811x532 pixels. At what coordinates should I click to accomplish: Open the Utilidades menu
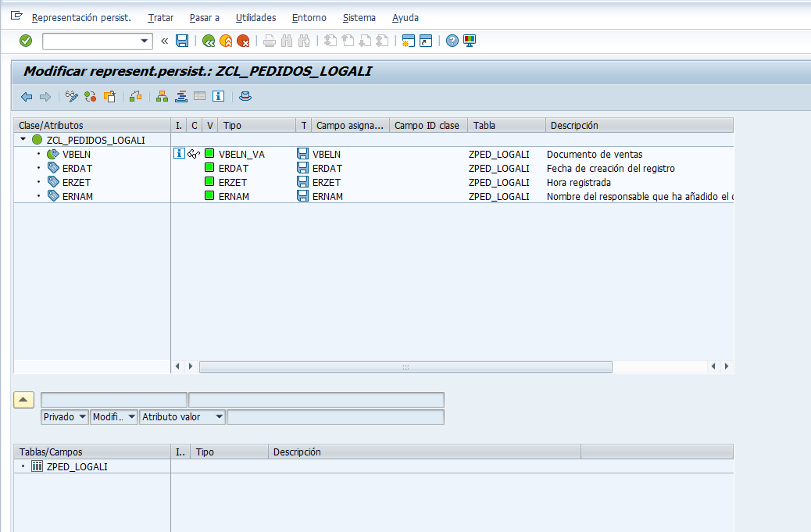(x=255, y=18)
